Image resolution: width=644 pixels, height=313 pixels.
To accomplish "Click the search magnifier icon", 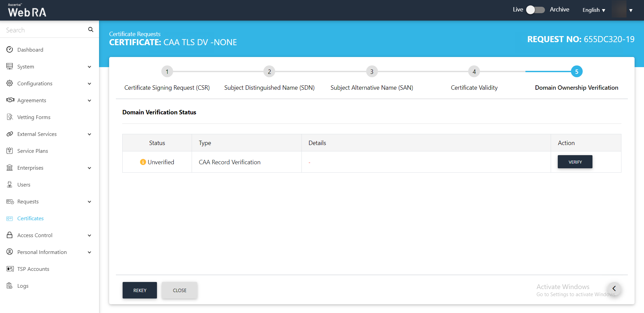I will click(x=91, y=30).
